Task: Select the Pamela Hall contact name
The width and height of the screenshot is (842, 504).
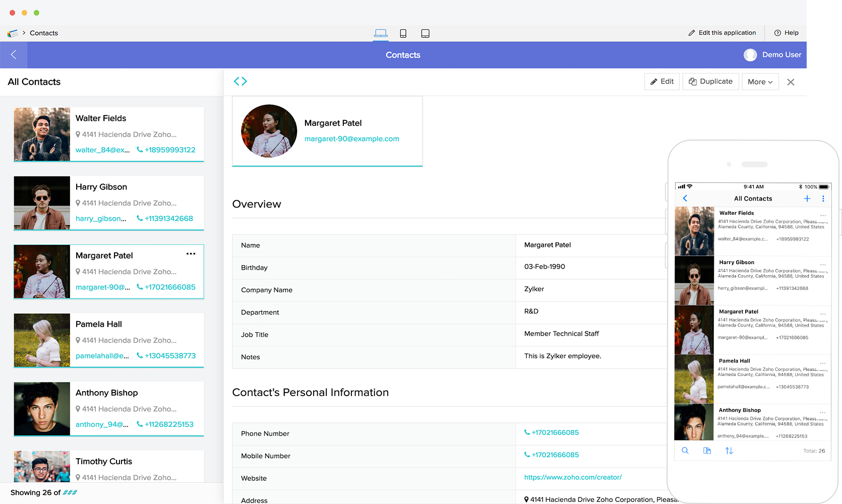Action: click(99, 324)
